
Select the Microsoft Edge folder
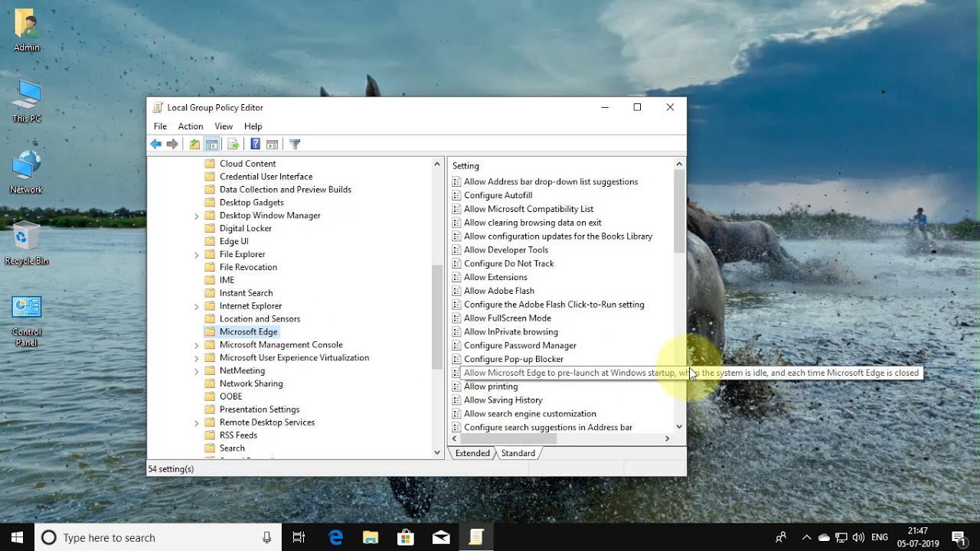[248, 332]
